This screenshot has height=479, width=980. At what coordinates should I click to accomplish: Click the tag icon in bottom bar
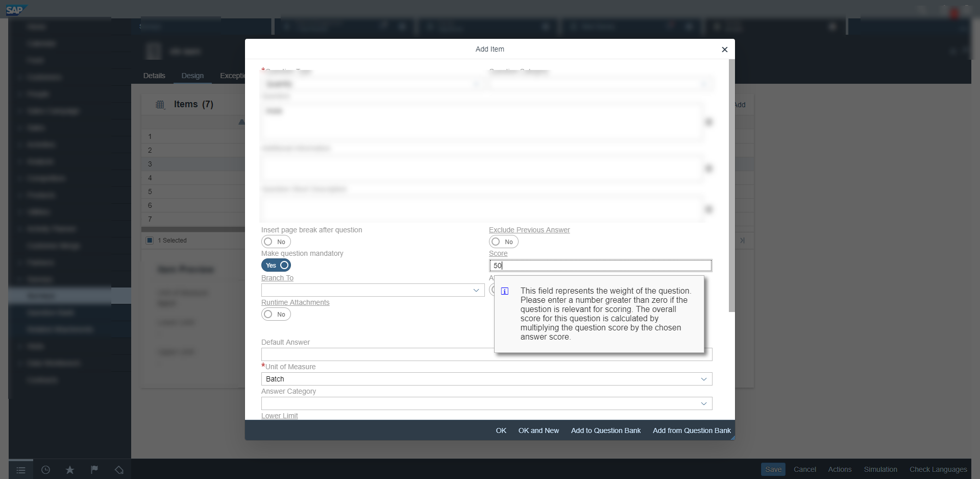click(119, 470)
